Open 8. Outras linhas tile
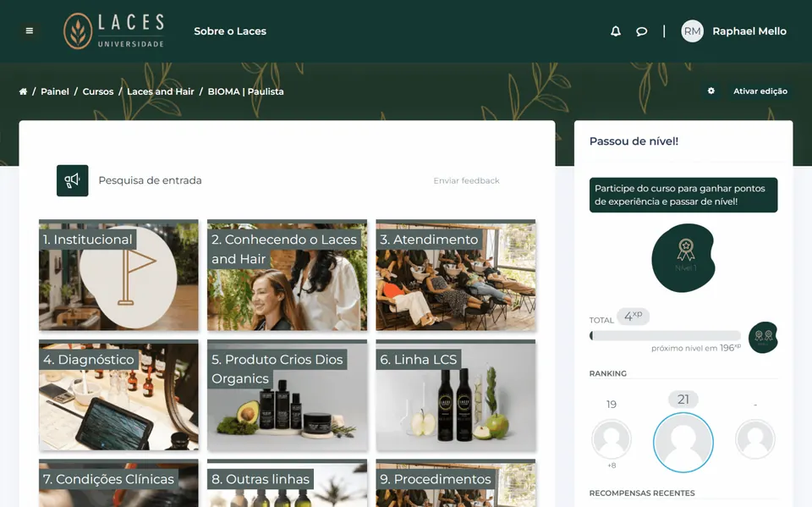Screen dimensions: 812x507 (x=287, y=483)
